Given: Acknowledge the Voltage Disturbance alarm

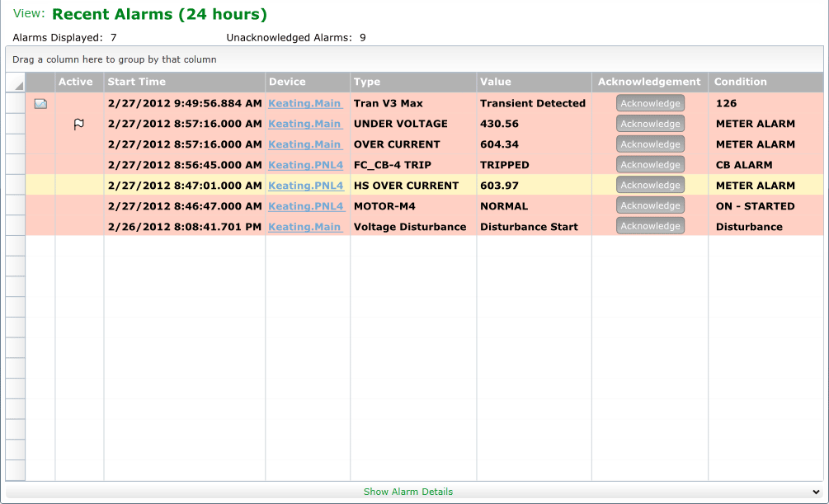Looking at the screenshot, I should pos(650,226).
